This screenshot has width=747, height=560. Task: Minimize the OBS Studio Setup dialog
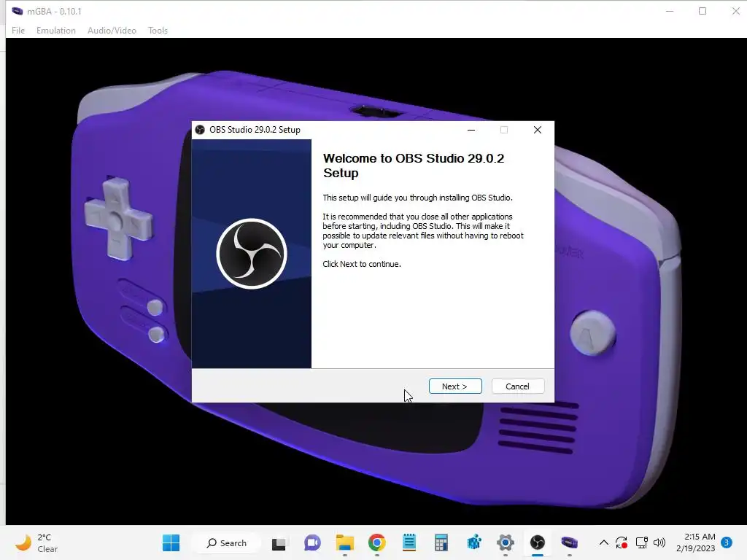click(x=471, y=130)
